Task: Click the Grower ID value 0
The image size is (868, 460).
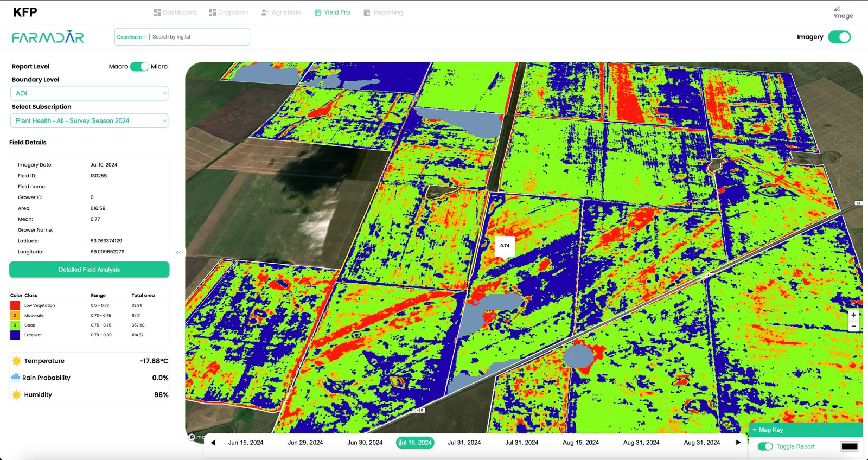Action: coord(92,197)
